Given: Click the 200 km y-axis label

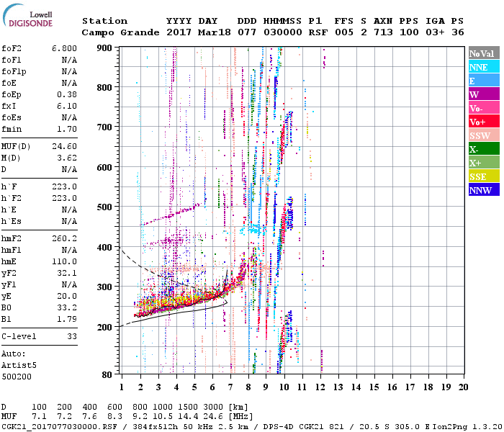Looking at the screenshot, I should point(104,327).
